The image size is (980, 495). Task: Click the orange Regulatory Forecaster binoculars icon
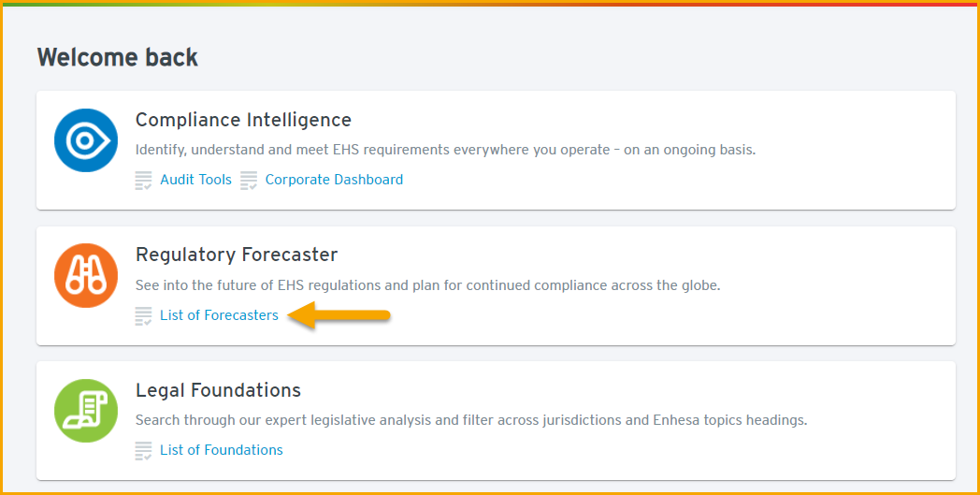coord(86,275)
